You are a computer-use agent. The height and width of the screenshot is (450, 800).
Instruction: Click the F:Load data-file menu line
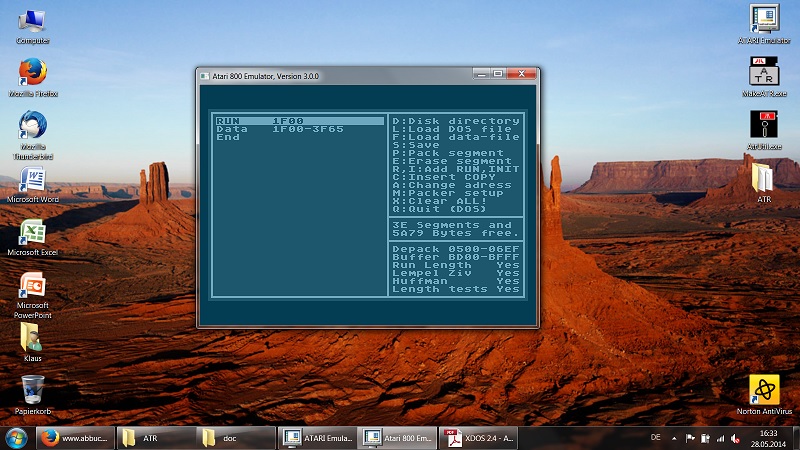pyautogui.click(x=456, y=137)
